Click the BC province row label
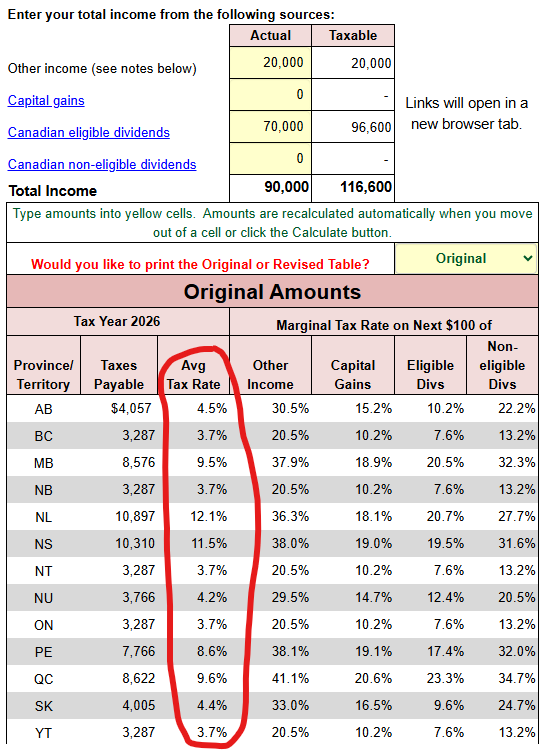The width and height of the screenshot is (540, 750). [x=44, y=436]
